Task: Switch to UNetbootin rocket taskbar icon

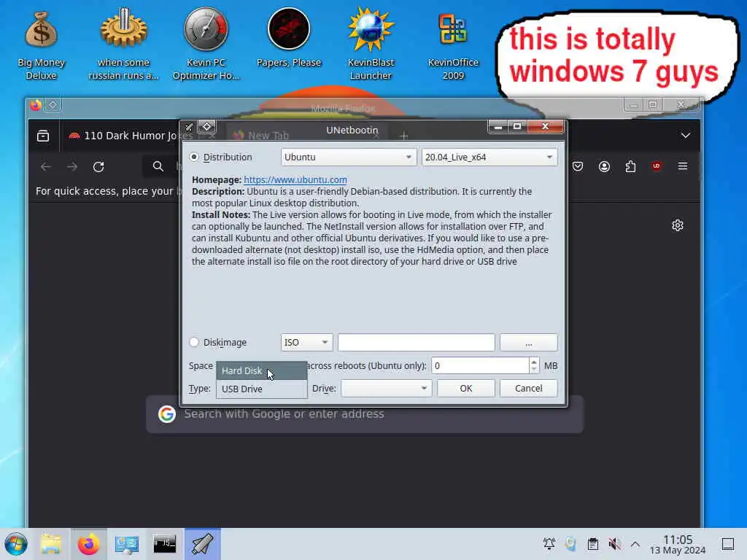Action: click(203, 544)
